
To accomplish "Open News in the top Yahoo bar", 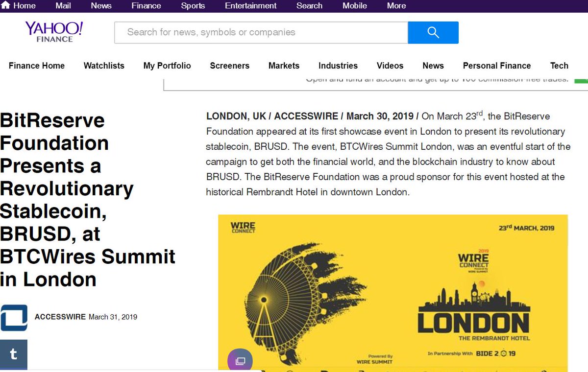I will [101, 6].
